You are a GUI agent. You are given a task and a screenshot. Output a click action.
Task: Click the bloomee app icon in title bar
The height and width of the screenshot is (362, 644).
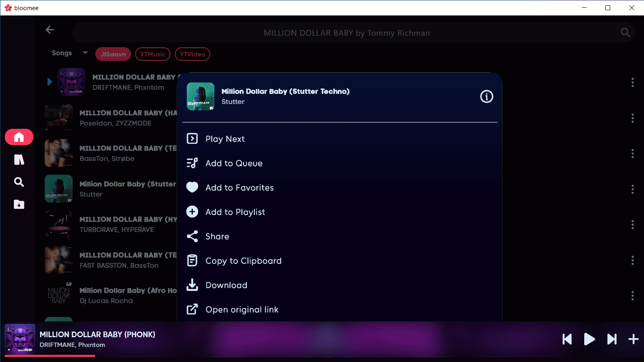(8, 8)
